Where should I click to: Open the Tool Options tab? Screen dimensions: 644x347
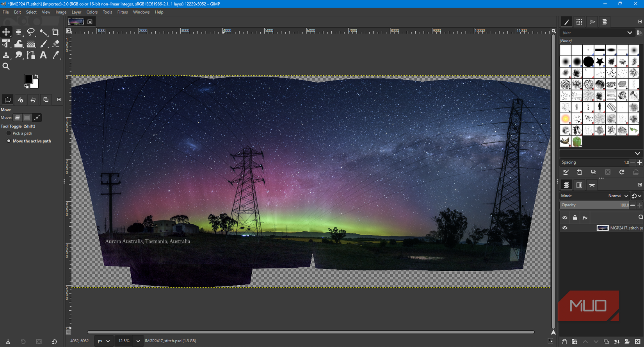7,100
